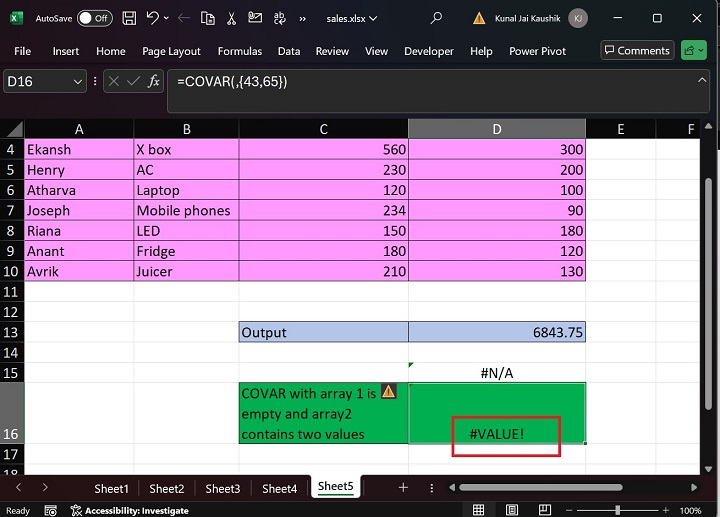Open the KJ account profile avatar
Viewport: 720px width, 517px height.
[578, 18]
